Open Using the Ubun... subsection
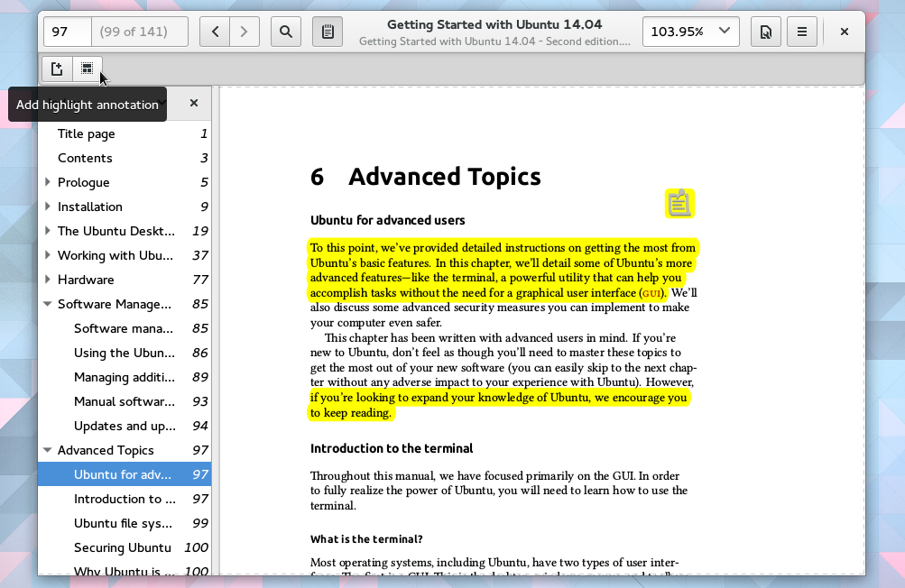 point(125,353)
